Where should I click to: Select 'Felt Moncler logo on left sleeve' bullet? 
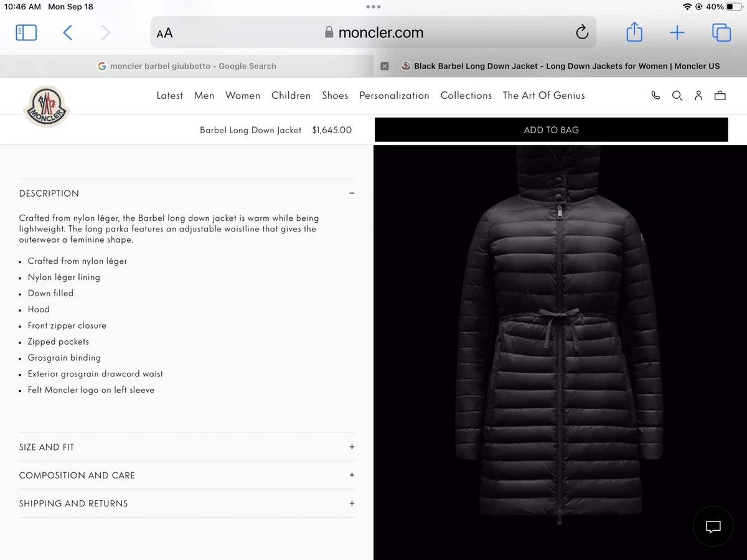(91, 391)
